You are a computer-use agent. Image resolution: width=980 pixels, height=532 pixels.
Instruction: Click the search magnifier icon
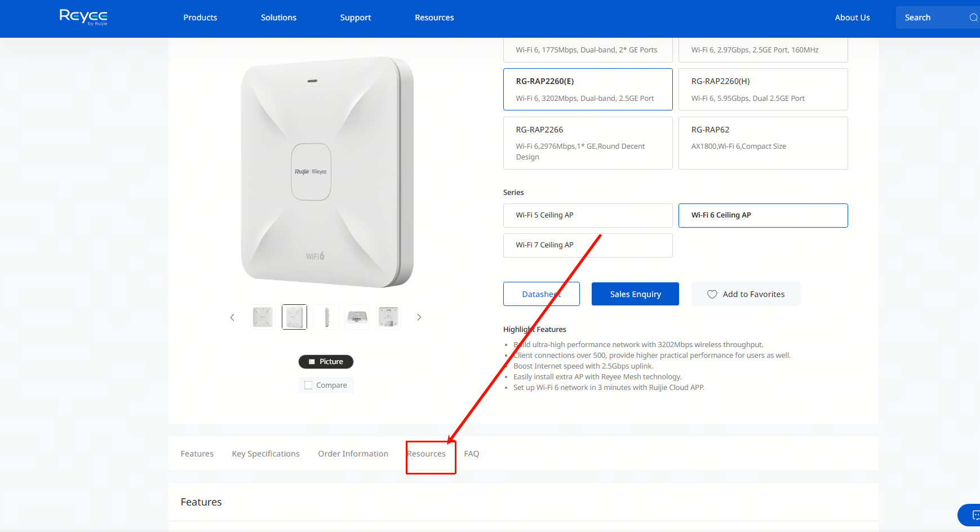[x=973, y=17]
